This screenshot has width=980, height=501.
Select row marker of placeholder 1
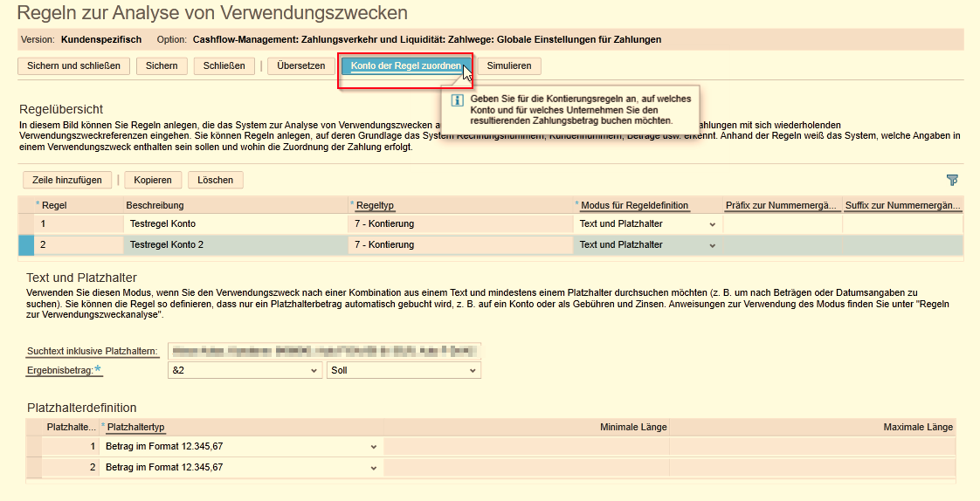[x=34, y=446]
